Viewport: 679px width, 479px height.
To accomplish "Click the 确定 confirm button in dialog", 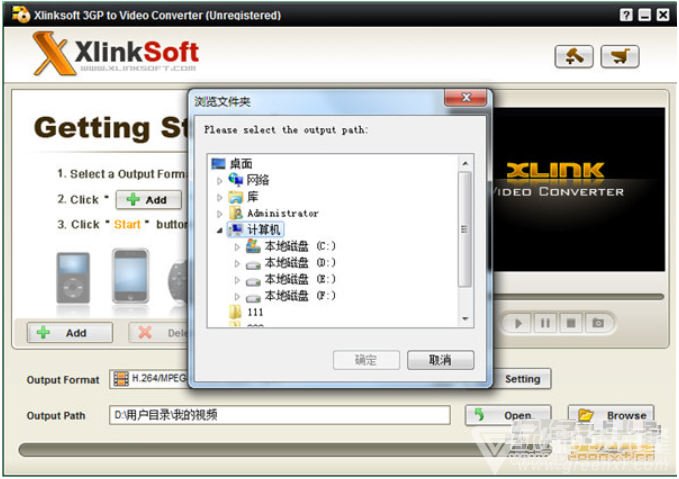I will pyautogui.click(x=366, y=360).
